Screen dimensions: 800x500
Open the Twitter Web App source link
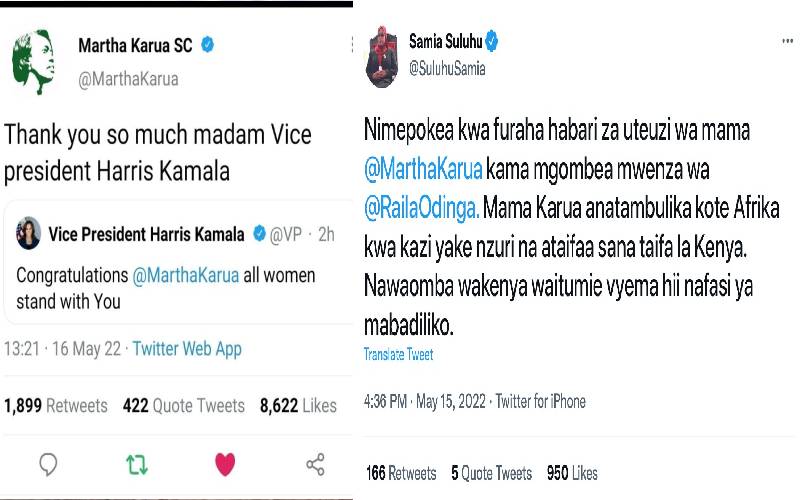(x=187, y=349)
